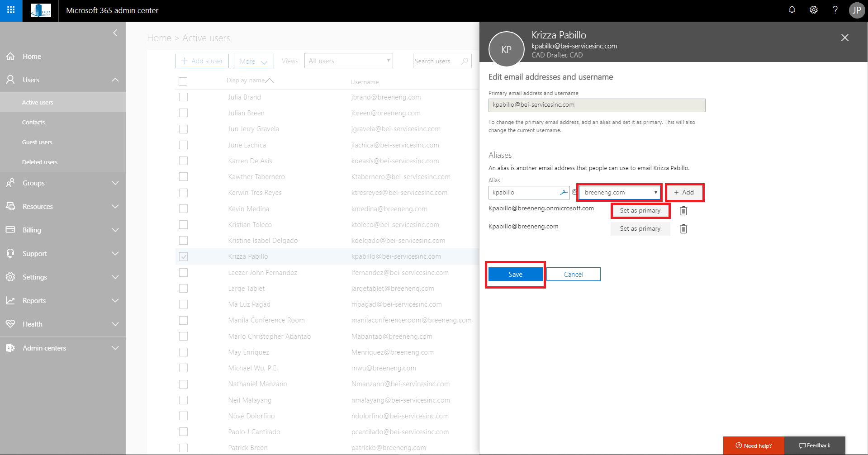Expand the Support section chevron

[115, 253]
